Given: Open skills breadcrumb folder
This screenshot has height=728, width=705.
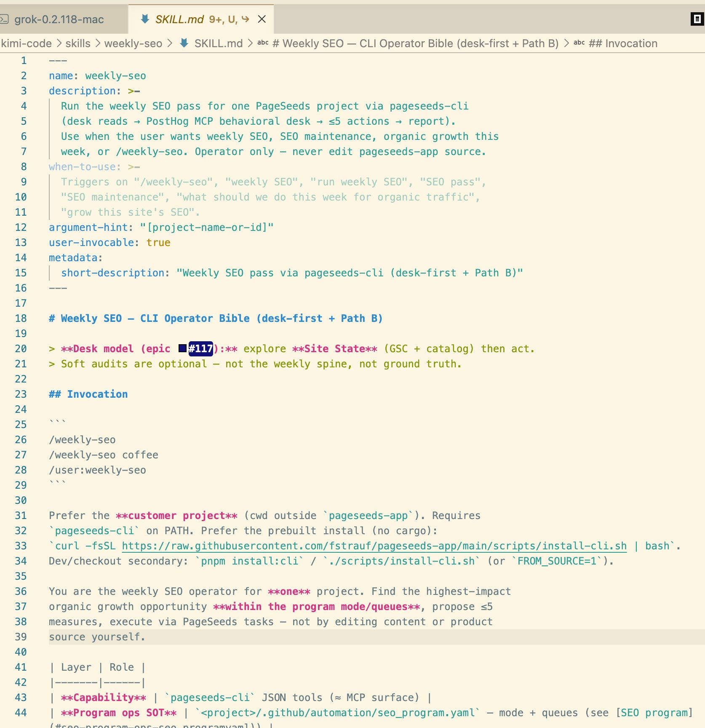Looking at the screenshot, I should click(x=78, y=43).
